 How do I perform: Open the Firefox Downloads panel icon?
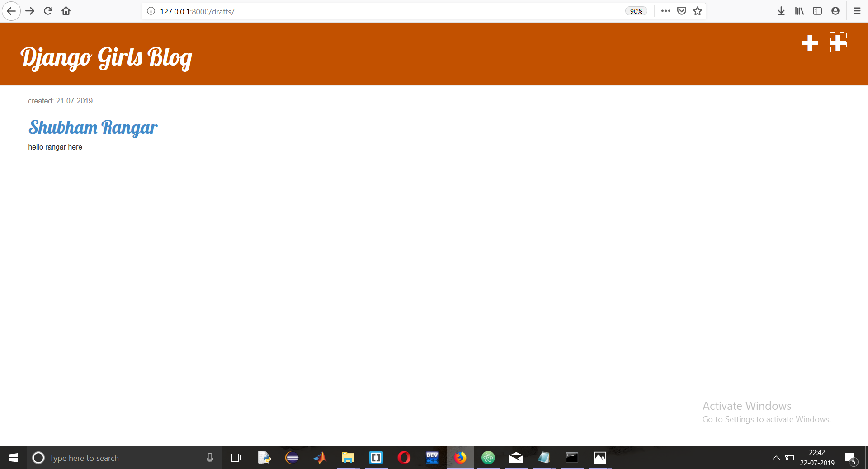coord(781,11)
